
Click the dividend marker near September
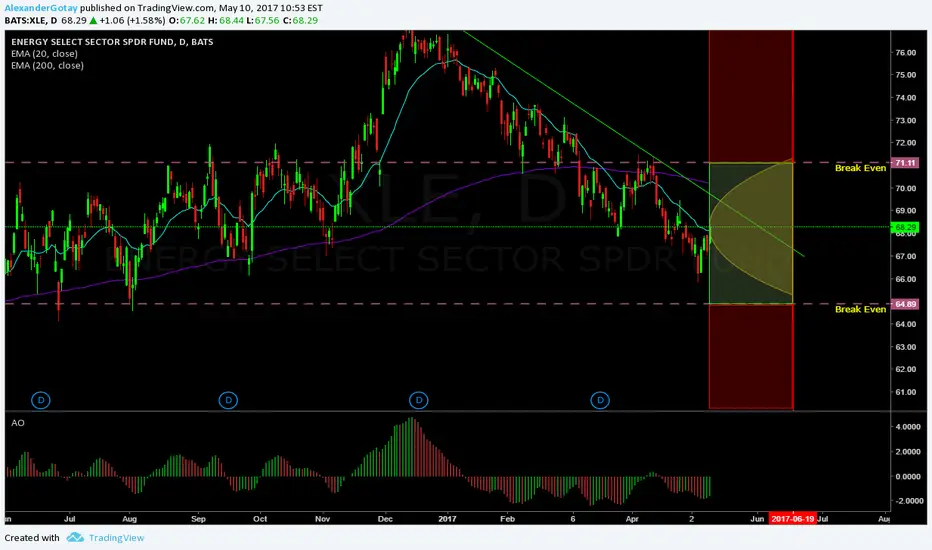228,400
